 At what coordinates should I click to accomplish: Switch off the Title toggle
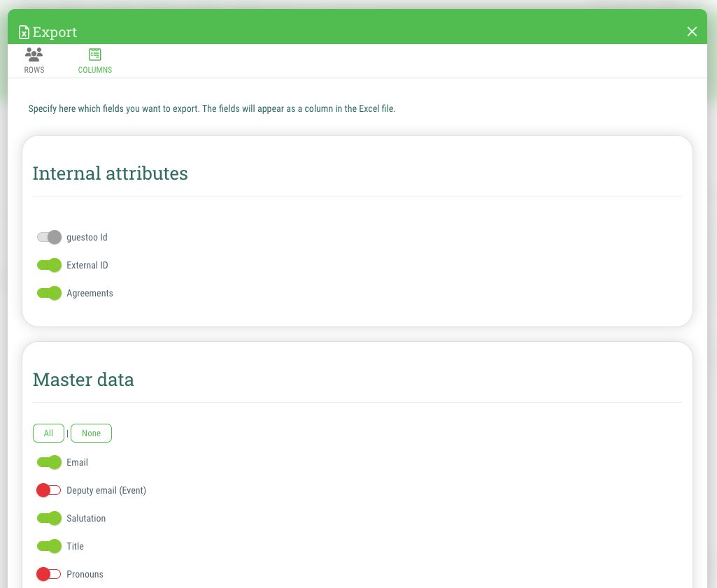(49, 546)
